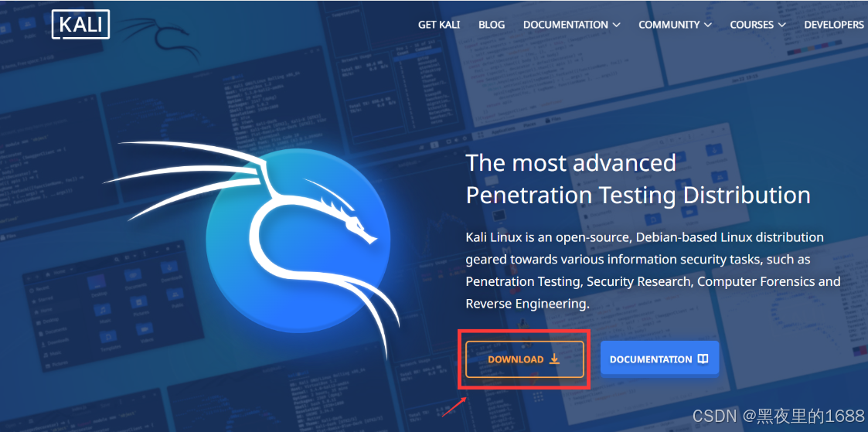The image size is (868, 432).
Task: Click the text 'Reverse Engineering.'
Action: pyautogui.click(x=528, y=304)
